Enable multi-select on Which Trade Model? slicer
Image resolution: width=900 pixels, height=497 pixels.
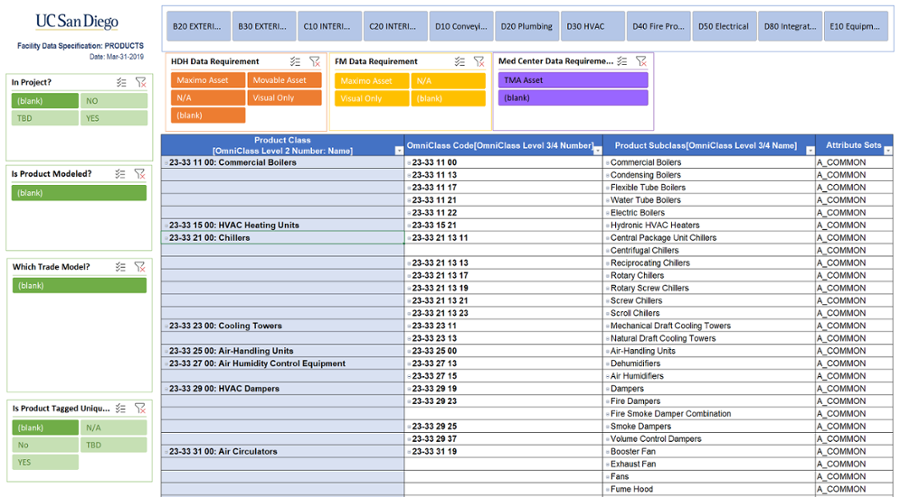[x=120, y=267]
